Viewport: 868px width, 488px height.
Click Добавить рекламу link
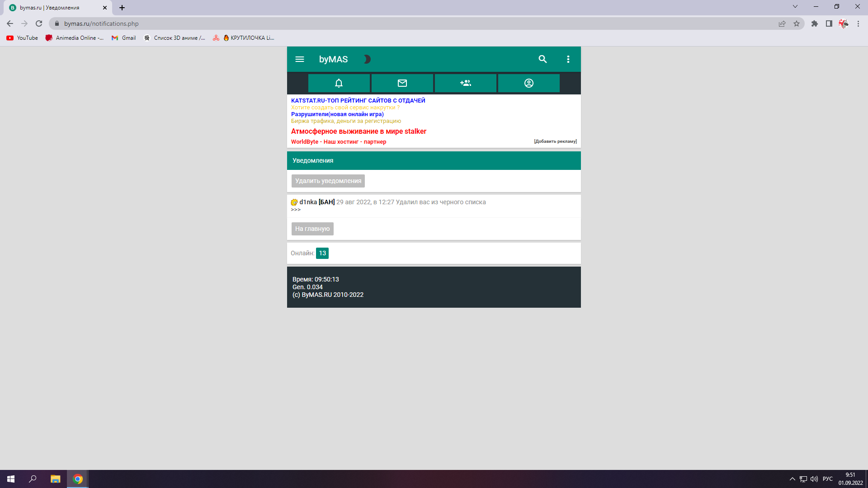point(555,141)
